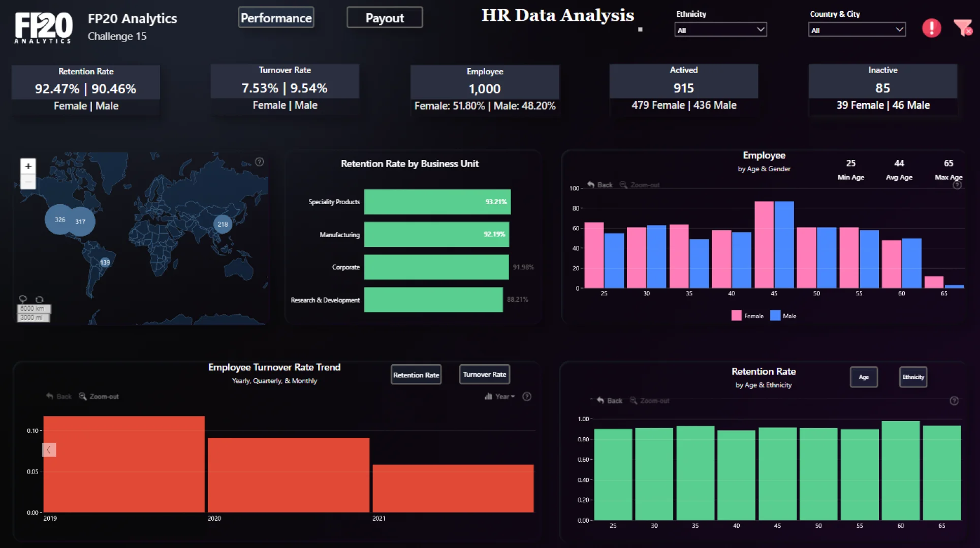Switch retention chart to Age view
Viewport: 980px width, 548px height.
point(864,377)
